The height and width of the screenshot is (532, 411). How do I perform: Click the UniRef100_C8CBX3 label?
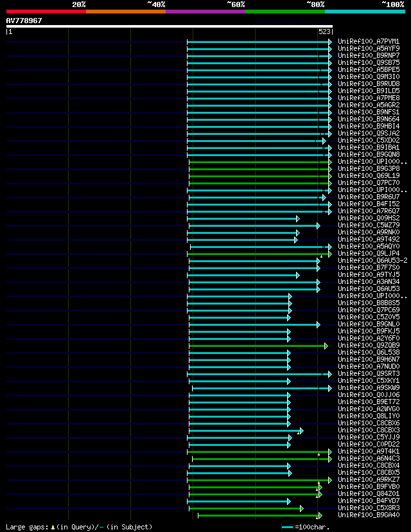369,430
